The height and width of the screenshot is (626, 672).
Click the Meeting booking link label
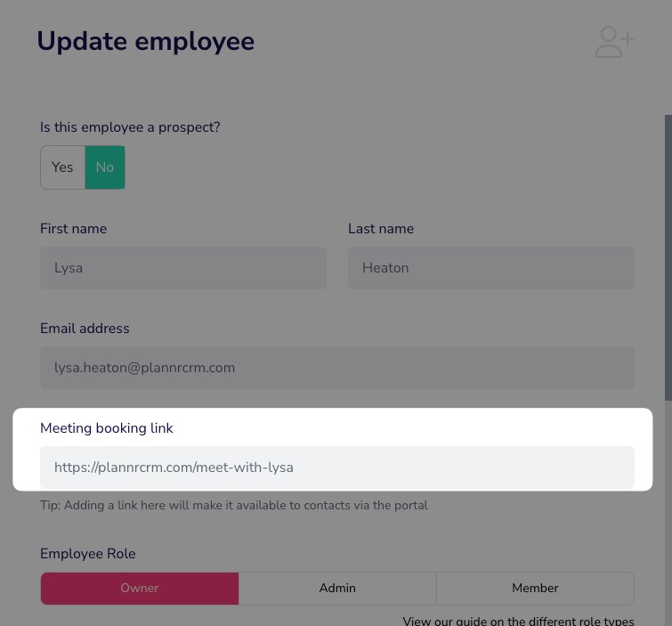107,428
